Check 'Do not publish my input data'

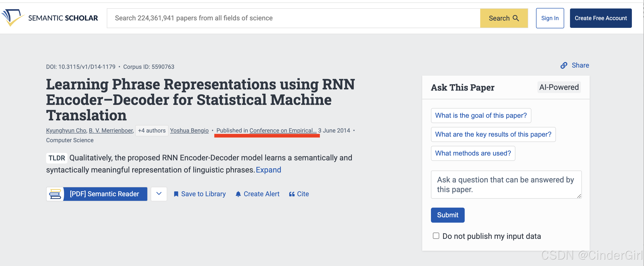point(436,236)
